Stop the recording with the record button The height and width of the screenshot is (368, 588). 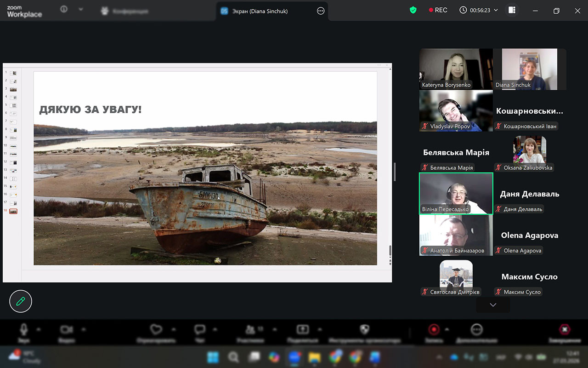point(433,329)
